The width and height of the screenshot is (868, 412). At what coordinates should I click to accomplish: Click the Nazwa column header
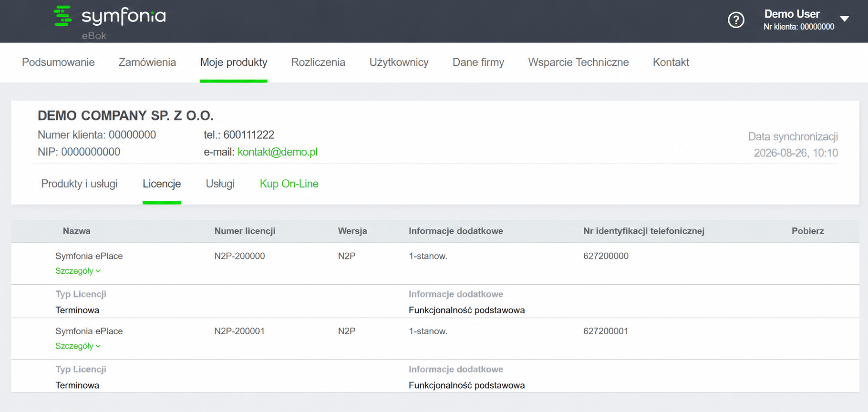pyautogui.click(x=77, y=231)
